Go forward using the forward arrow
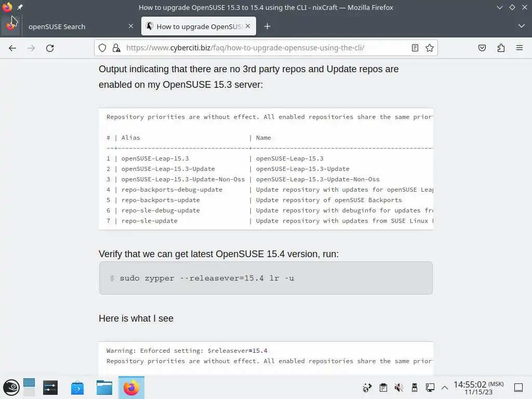 31,48
